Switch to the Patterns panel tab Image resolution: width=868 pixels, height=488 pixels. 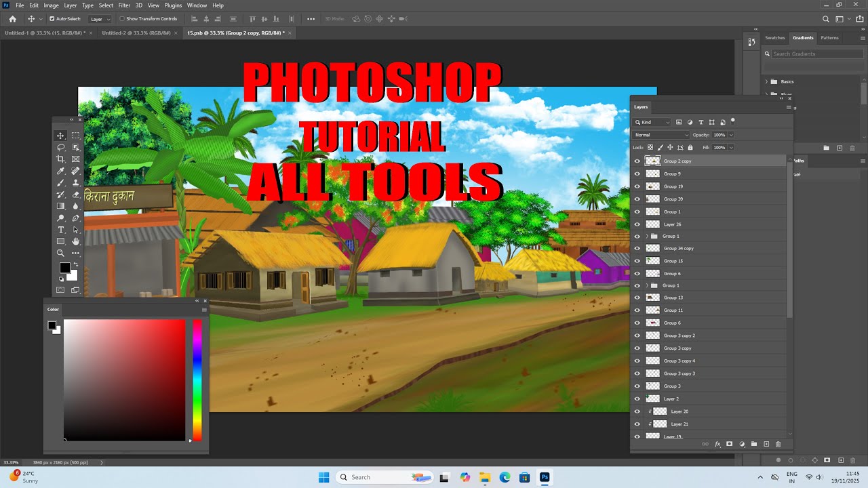coord(829,38)
